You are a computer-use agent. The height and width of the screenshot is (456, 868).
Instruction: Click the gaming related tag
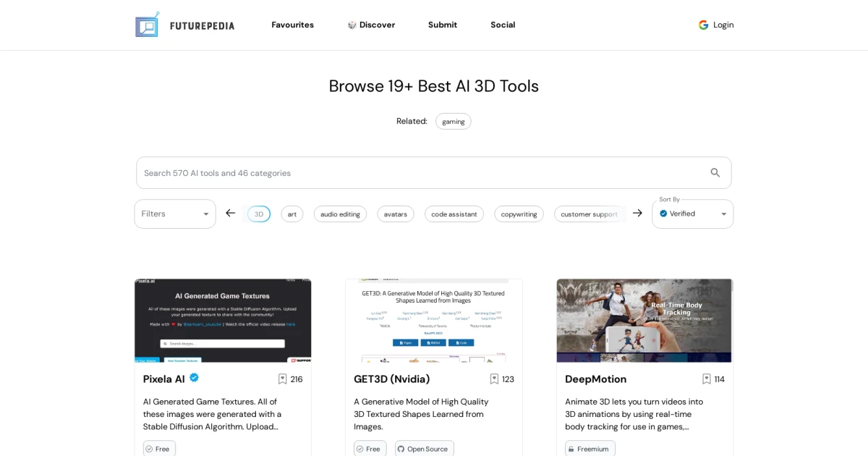pos(454,121)
